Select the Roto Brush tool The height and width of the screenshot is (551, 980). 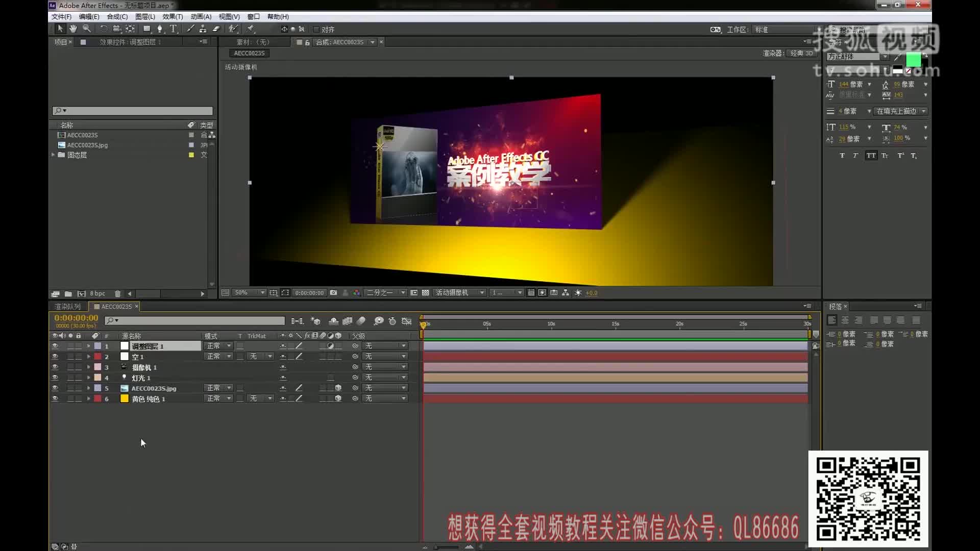tap(233, 29)
